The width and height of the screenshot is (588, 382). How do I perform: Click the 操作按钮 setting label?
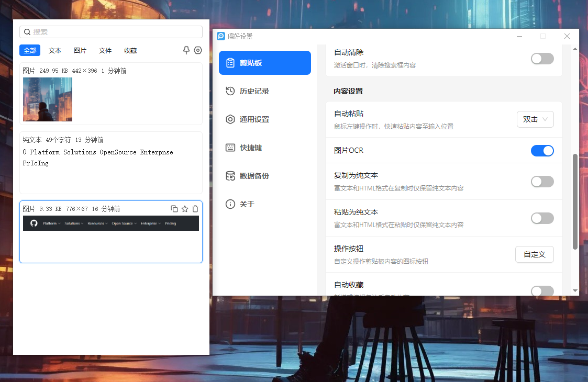point(349,249)
